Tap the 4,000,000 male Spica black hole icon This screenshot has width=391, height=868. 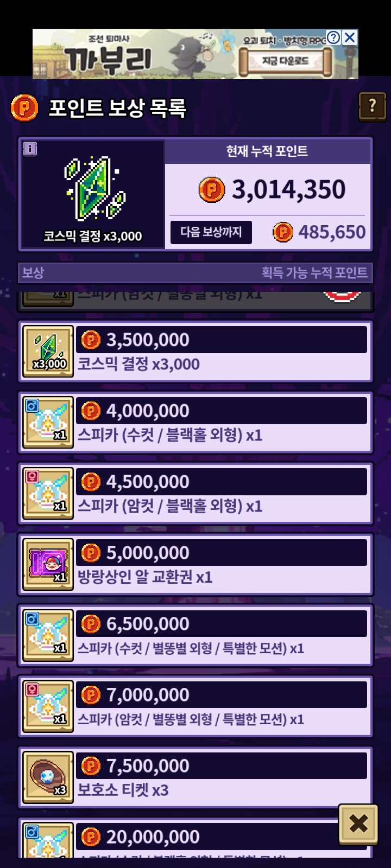(x=48, y=423)
